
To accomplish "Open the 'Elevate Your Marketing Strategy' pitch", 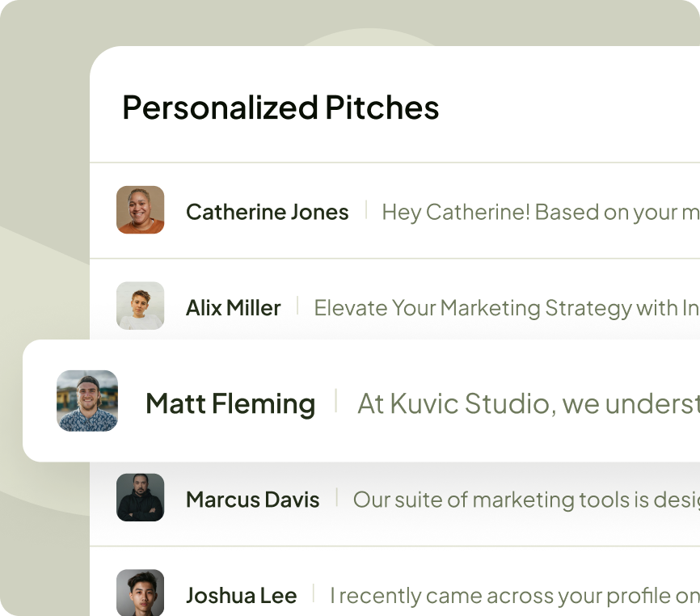I will pyautogui.click(x=507, y=309).
